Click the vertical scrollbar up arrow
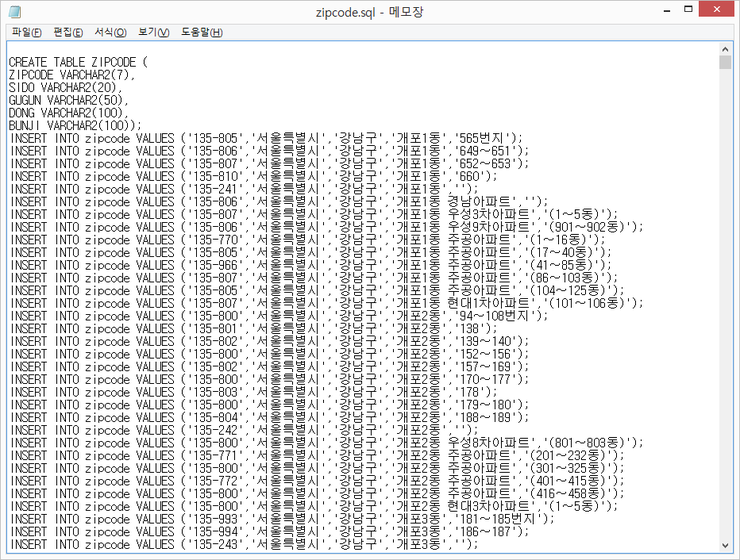This screenshot has height=560, width=740. click(725, 49)
